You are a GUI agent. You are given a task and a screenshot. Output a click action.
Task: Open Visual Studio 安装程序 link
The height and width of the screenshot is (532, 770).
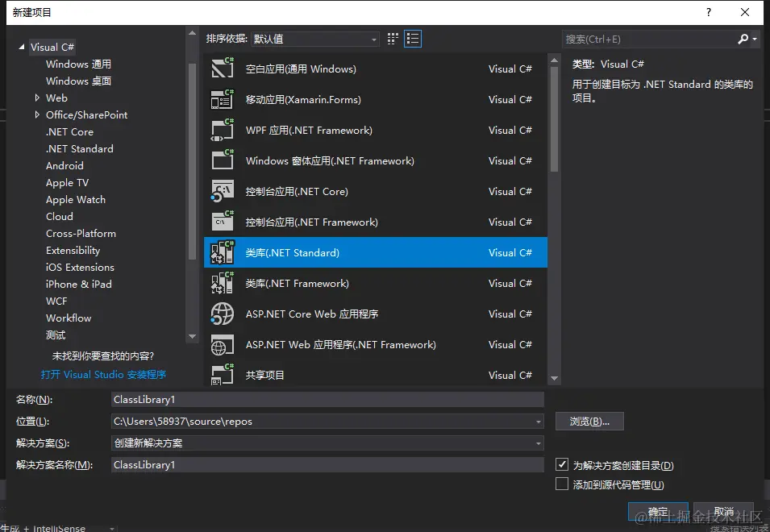point(103,375)
